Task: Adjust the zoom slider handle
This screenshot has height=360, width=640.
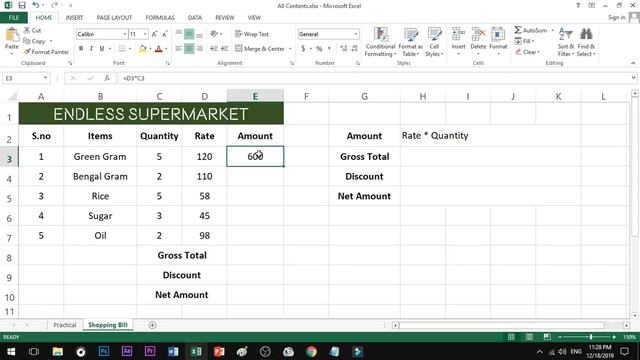Action: tap(591, 337)
